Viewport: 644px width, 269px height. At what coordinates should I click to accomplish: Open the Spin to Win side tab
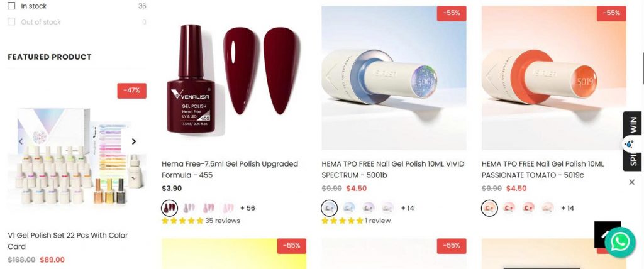pyautogui.click(x=633, y=141)
